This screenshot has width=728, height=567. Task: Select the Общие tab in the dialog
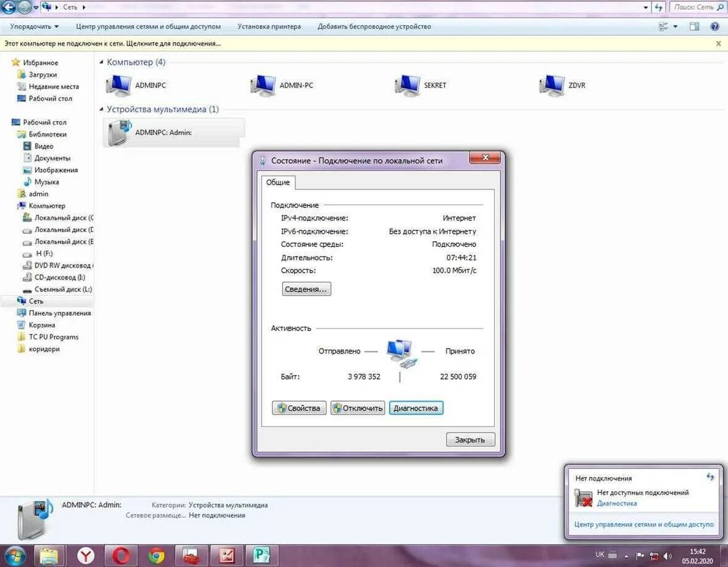coord(278,183)
